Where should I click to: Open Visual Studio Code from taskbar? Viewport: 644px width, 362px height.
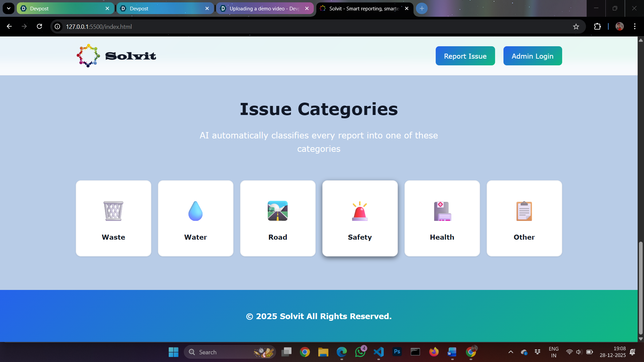(x=379, y=352)
